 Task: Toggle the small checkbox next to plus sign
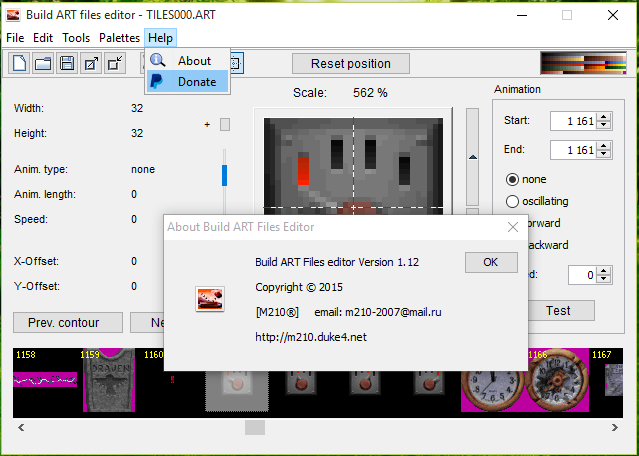pos(225,124)
